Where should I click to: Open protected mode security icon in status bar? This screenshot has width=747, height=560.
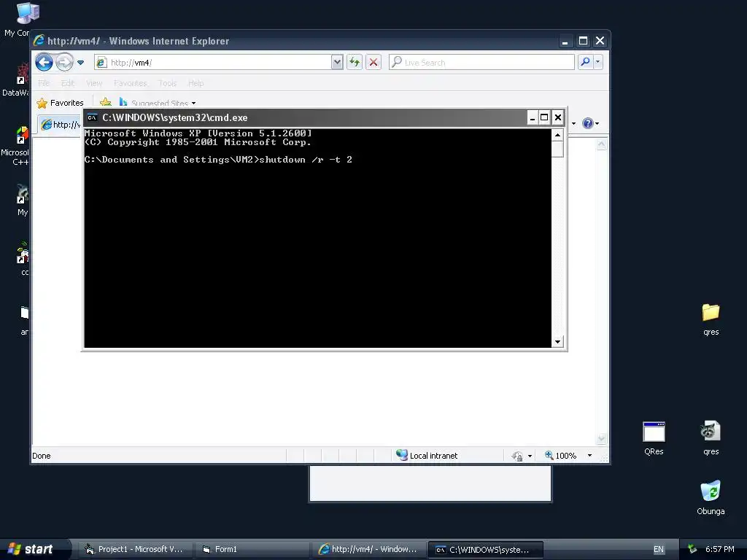tap(517, 456)
